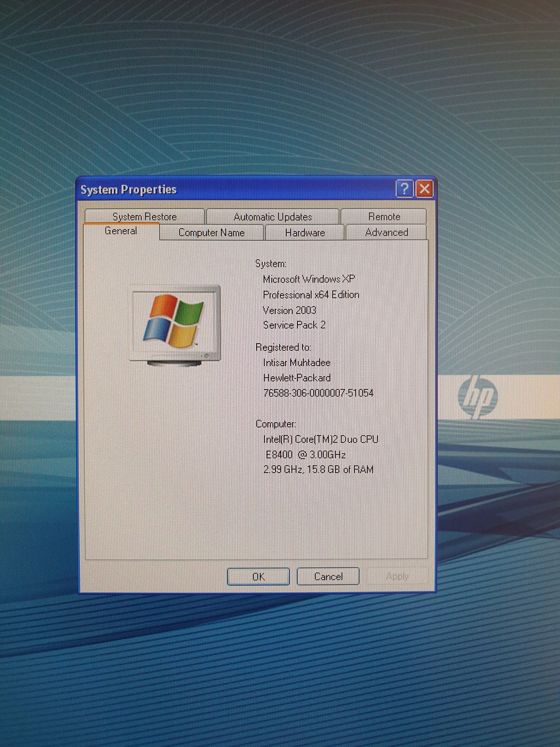This screenshot has width=560, height=747.
Task: Open the Hardware tab
Action: [x=305, y=233]
